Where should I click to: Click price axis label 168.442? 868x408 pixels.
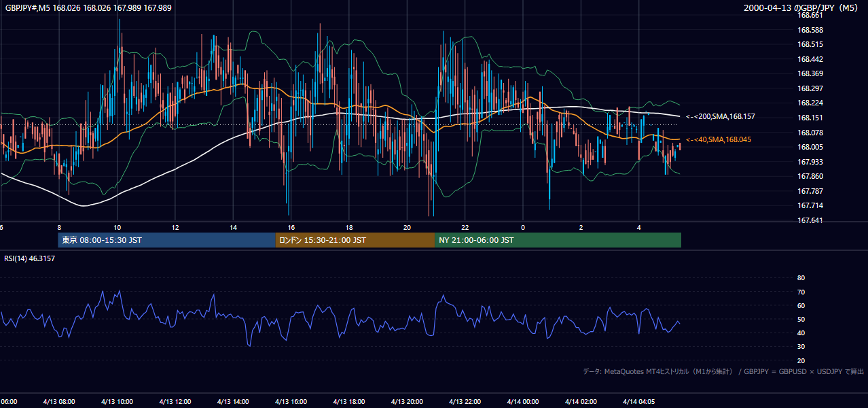point(810,59)
